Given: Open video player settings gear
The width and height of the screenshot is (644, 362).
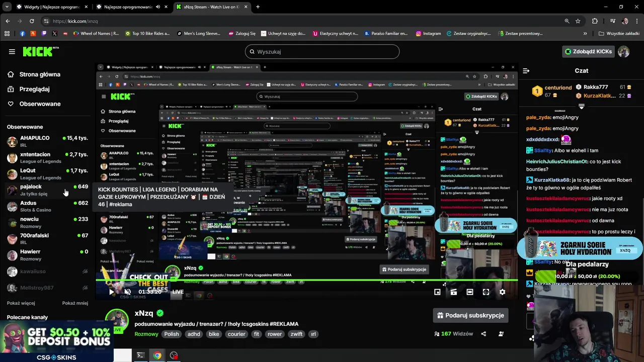Looking at the screenshot, I should 502,292.
